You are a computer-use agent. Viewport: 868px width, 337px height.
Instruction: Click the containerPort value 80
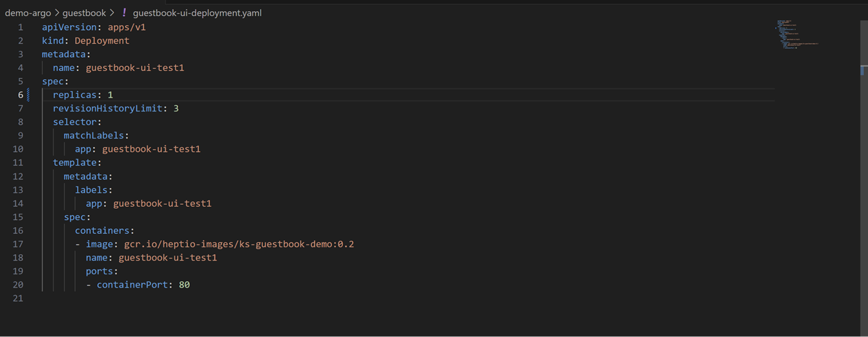tap(184, 285)
